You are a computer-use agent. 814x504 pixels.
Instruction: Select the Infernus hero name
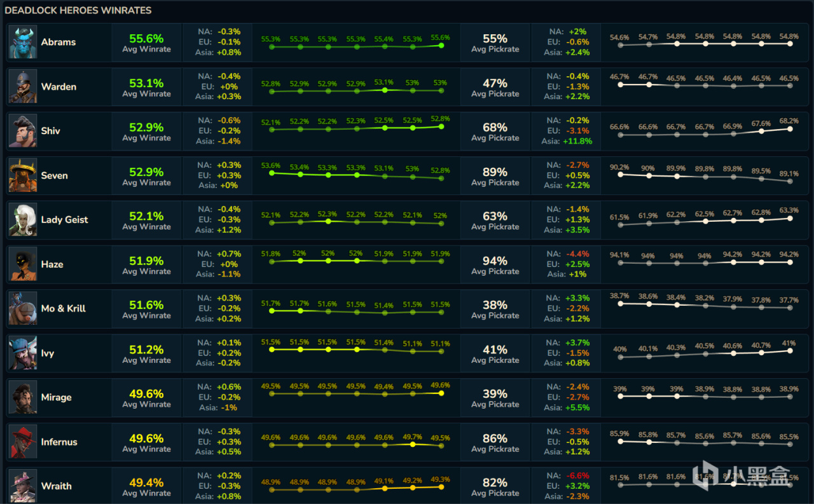[59, 442]
